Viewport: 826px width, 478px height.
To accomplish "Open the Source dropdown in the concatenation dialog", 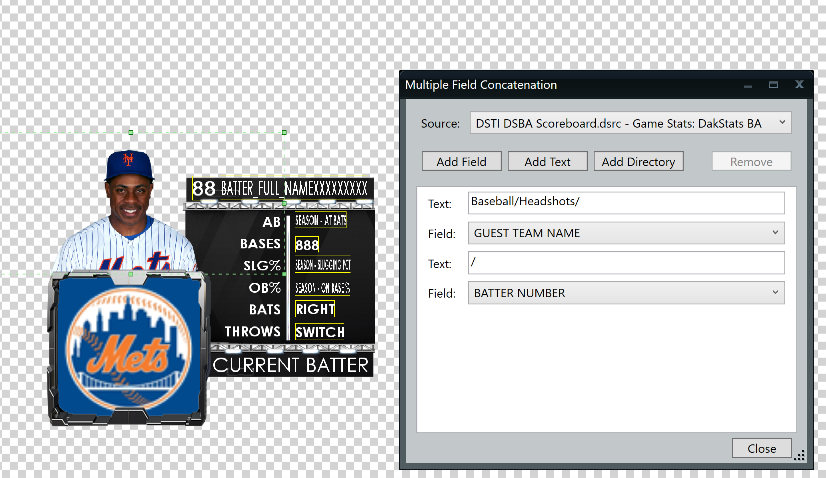I will pos(631,123).
